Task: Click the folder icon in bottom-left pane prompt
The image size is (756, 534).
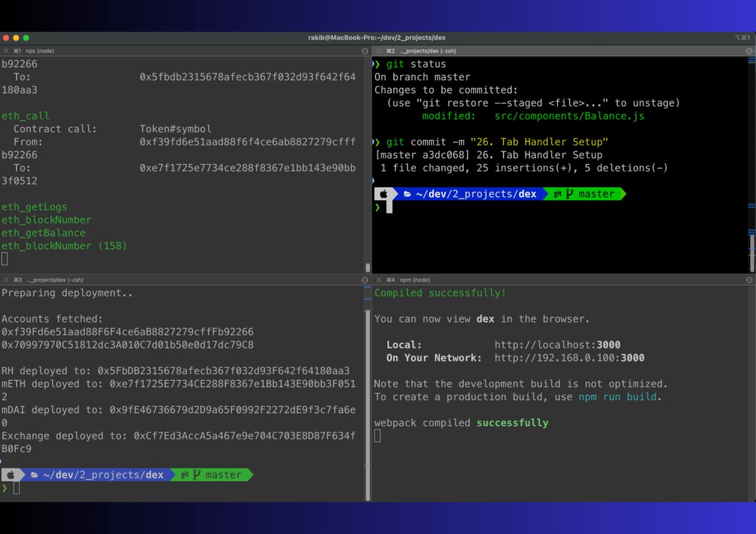Action: [x=35, y=475]
